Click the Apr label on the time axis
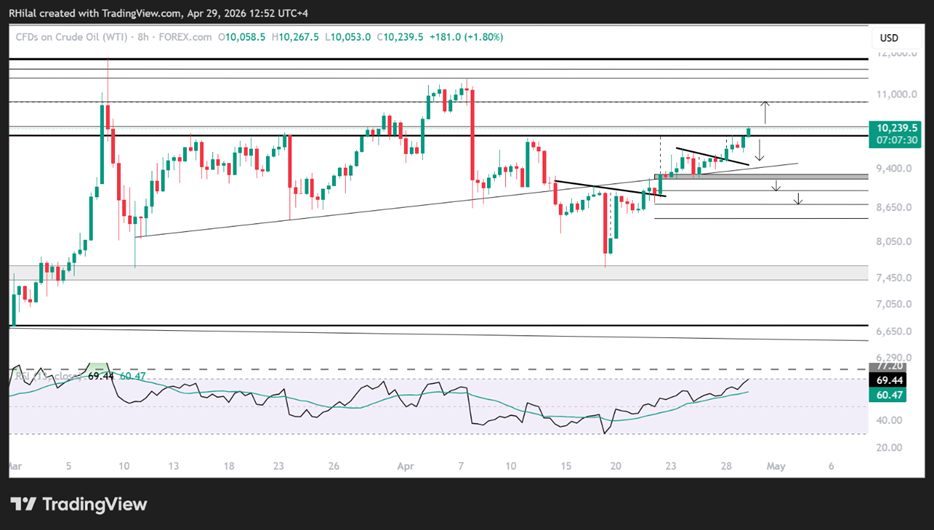The image size is (934, 530). (x=406, y=466)
